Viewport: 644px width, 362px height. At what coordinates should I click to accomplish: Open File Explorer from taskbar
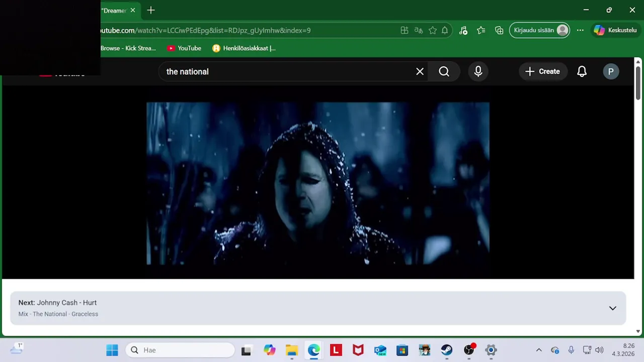tap(292, 350)
